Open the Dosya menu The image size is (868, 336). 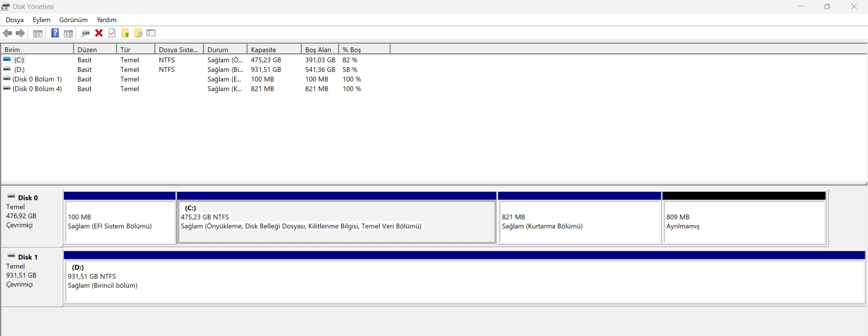14,20
